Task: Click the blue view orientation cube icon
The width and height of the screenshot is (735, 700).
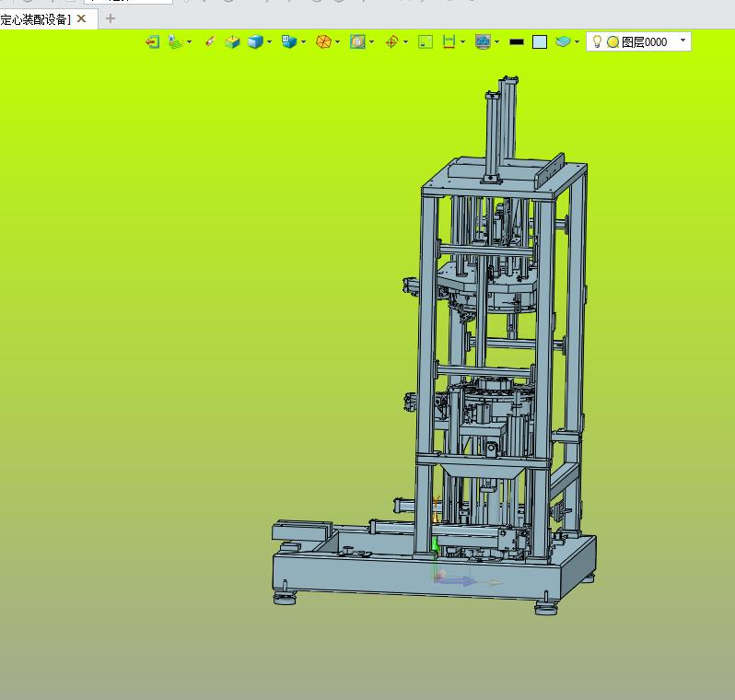Action: click(289, 41)
